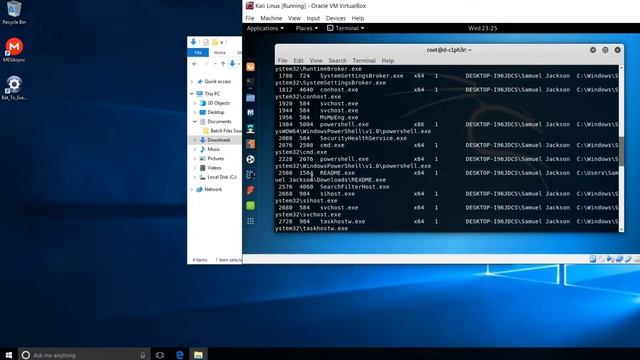Click SearchFilterHost.exe text in terminal
The image size is (640, 360).
click(x=354, y=187)
